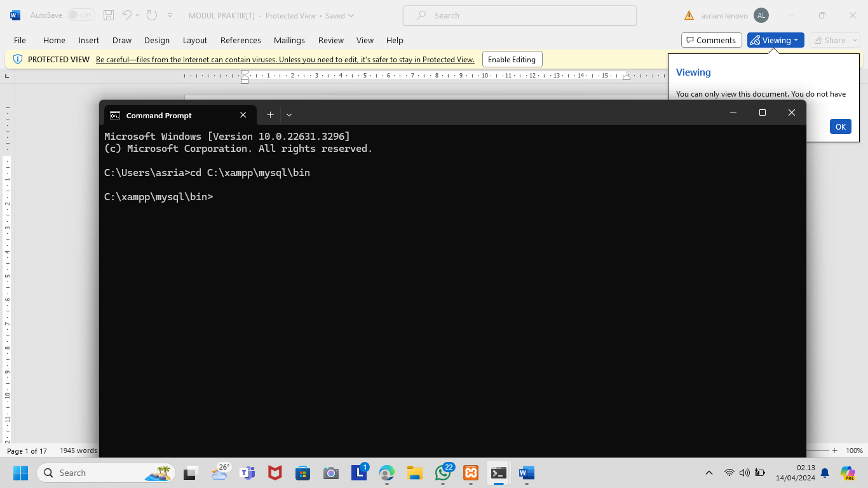Open Wi-Fi network tray icon
Viewport: 868px width, 488px height.
[x=729, y=473]
